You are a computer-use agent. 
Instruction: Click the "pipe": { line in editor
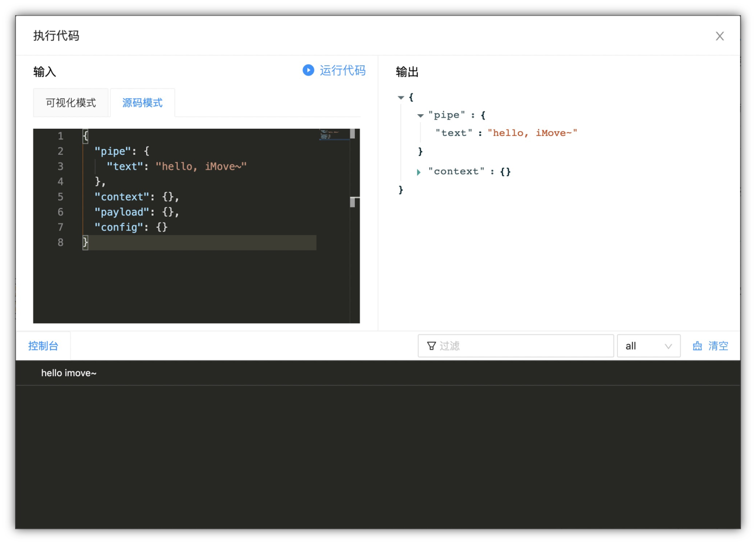pyautogui.click(x=122, y=151)
